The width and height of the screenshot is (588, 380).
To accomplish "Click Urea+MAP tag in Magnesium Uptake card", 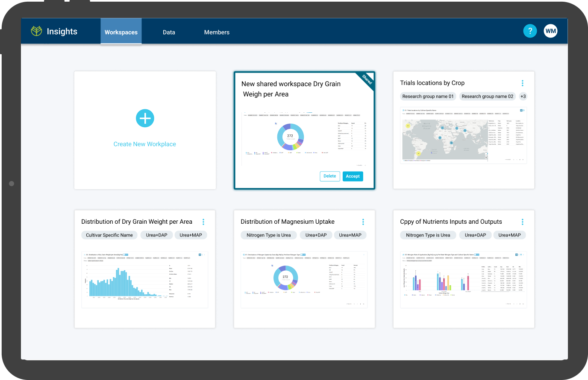I will pos(350,235).
